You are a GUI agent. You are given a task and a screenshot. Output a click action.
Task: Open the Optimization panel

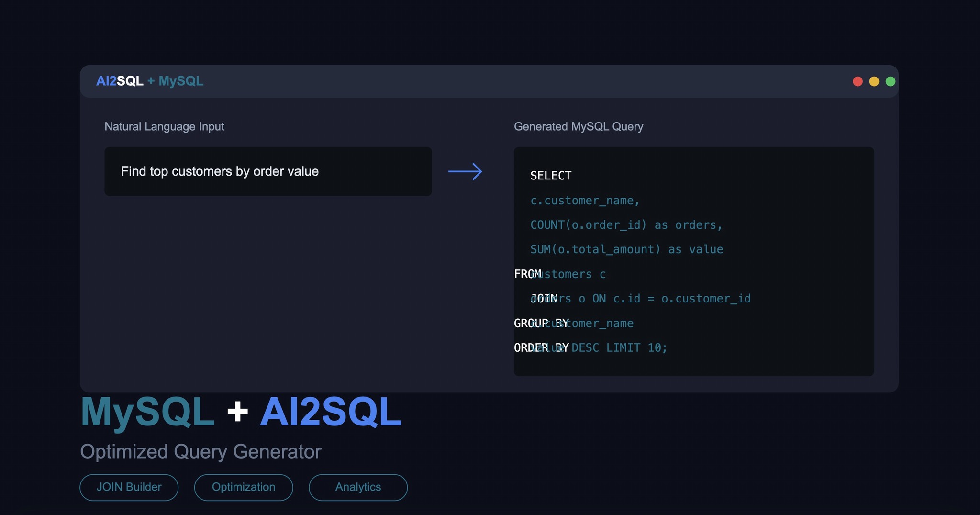(243, 487)
